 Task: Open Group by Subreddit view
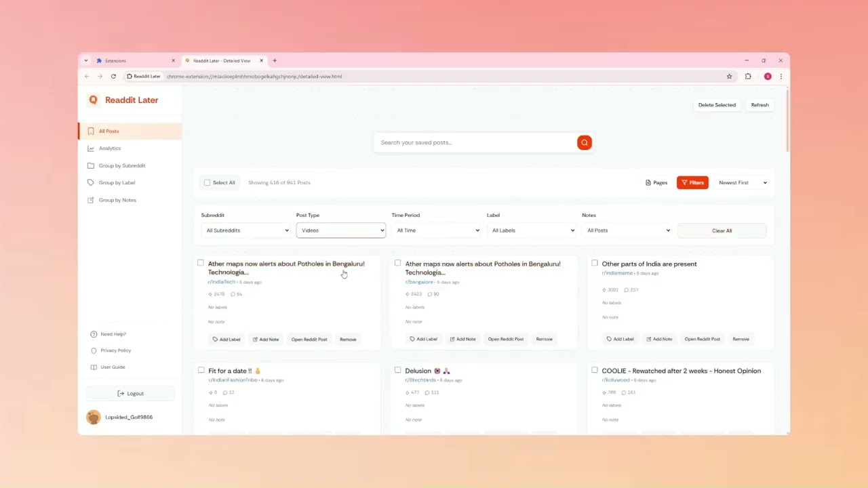[x=130, y=165]
